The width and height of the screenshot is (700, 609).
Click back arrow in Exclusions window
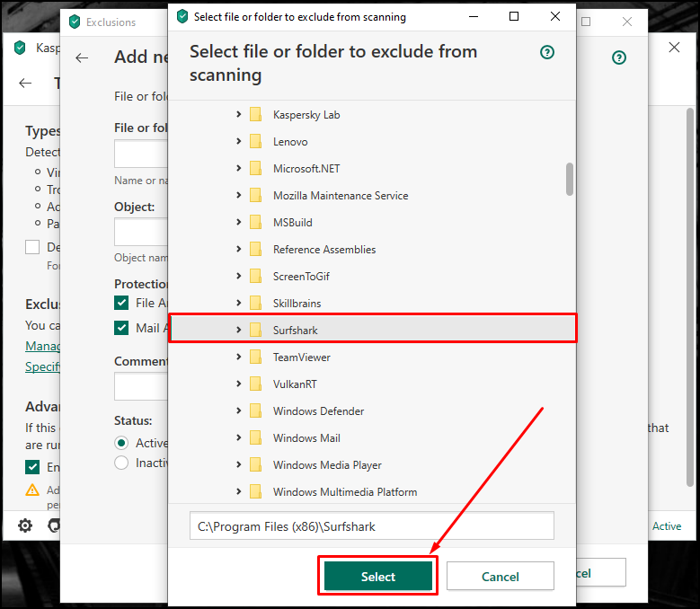pyautogui.click(x=82, y=57)
